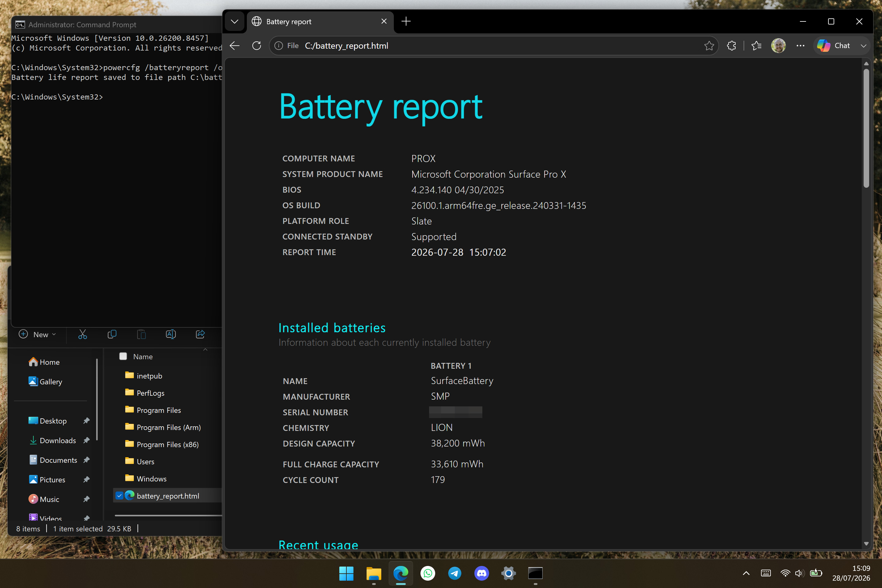882x588 pixels.
Task: Open the battery status tray icon
Action: (x=816, y=573)
